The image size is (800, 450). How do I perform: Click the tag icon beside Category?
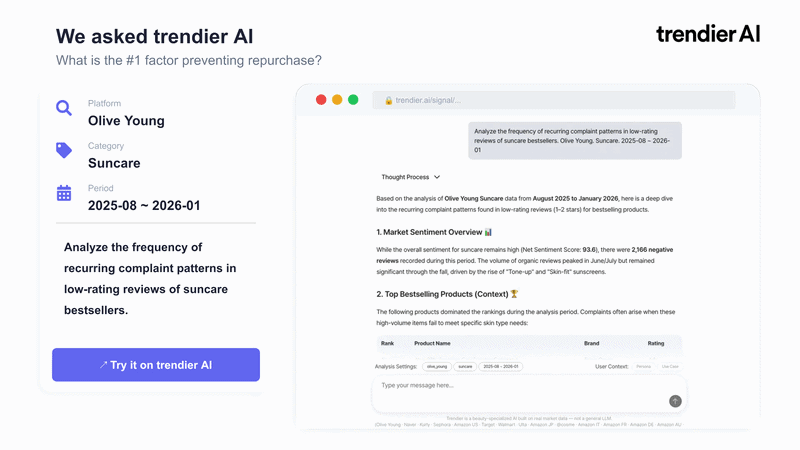[x=64, y=150]
